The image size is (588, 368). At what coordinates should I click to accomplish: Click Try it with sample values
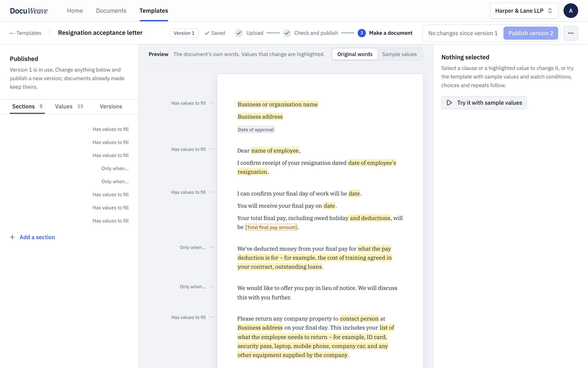484,103
